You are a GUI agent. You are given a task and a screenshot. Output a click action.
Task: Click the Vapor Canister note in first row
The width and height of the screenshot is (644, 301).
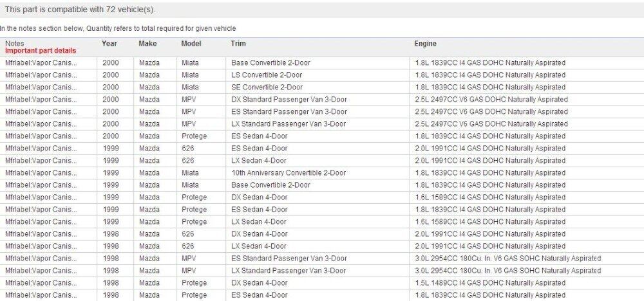pyautogui.click(x=41, y=63)
